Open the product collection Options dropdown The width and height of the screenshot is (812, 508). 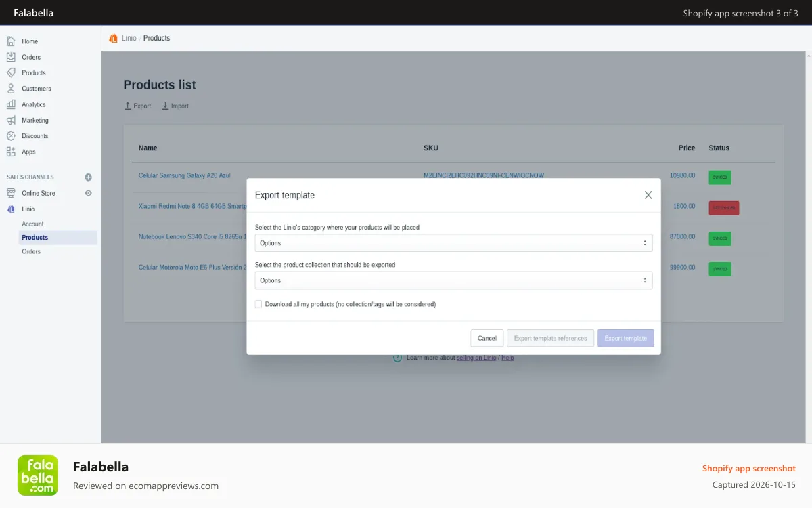tap(453, 280)
